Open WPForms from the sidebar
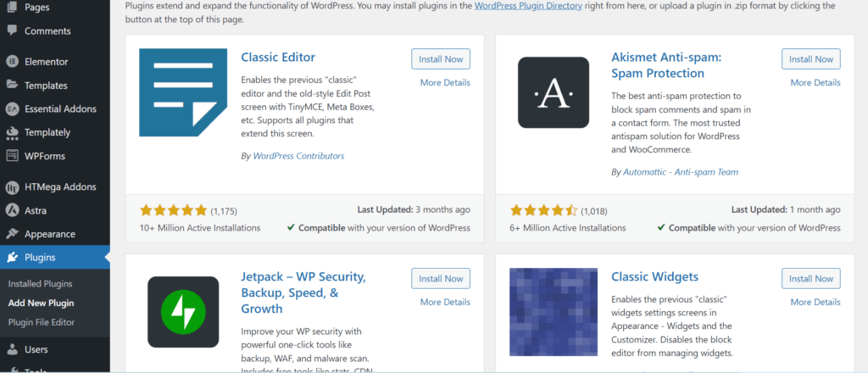The image size is (868, 373). coord(45,156)
